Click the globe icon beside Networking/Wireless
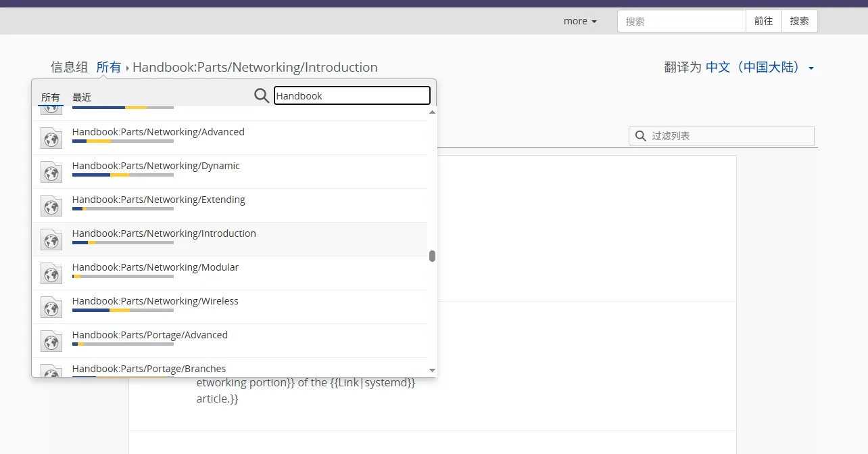Screen dimensions: 868x454 click(x=51, y=307)
